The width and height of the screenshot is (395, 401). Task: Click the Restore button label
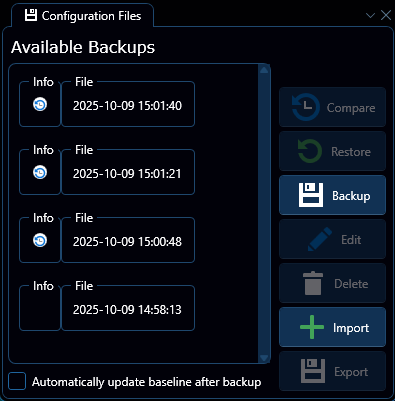coord(351,152)
